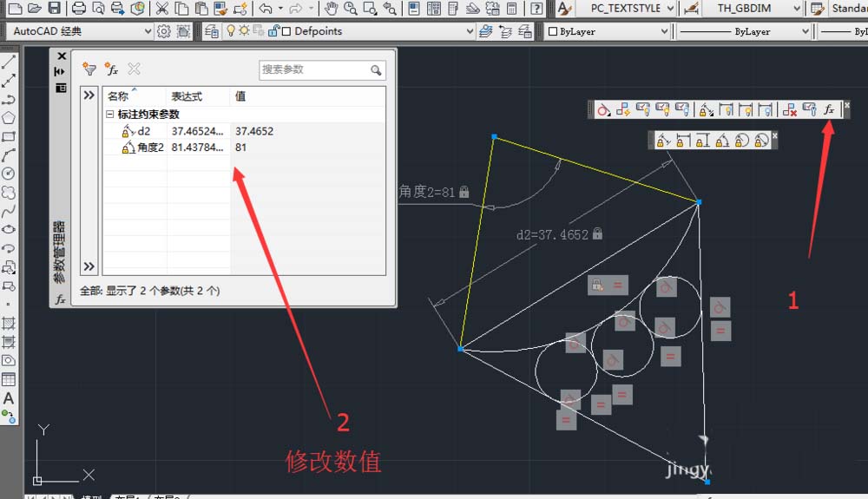
Task: Select the Multiline Text A tool
Action: tap(9, 397)
